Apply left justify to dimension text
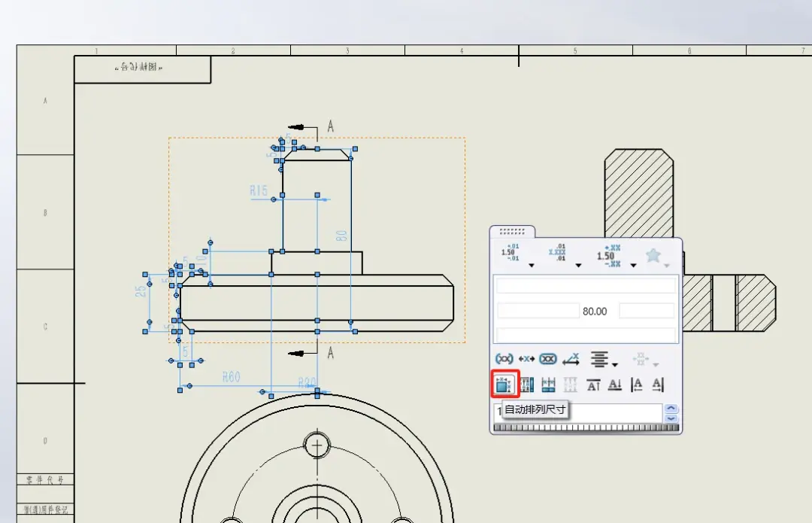The width and height of the screenshot is (812, 523). pyautogui.click(x=637, y=385)
